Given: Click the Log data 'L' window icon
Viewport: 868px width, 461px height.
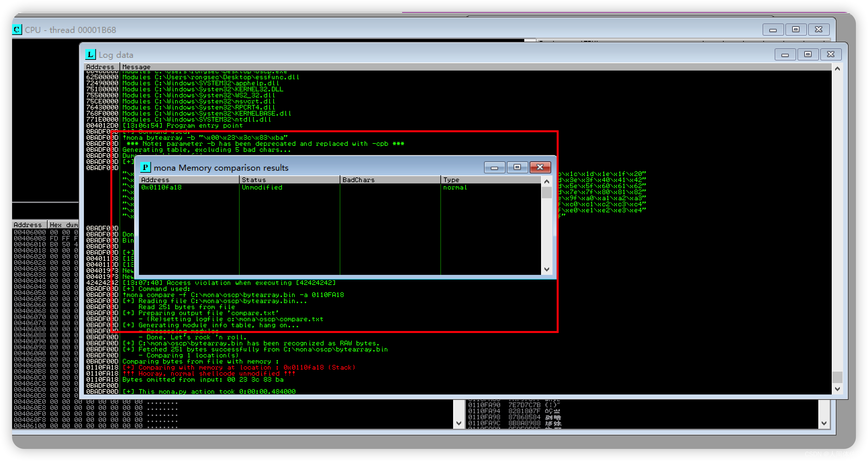Looking at the screenshot, I should [x=90, y=54].
